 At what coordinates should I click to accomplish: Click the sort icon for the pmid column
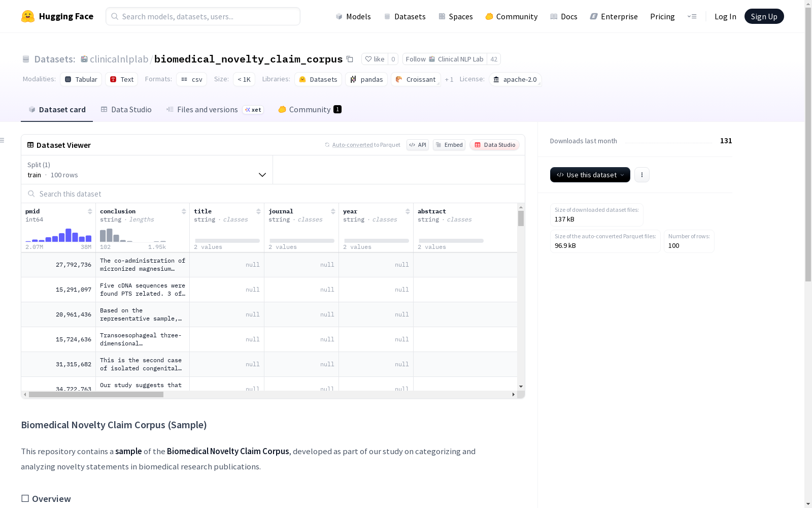(90, 211)
